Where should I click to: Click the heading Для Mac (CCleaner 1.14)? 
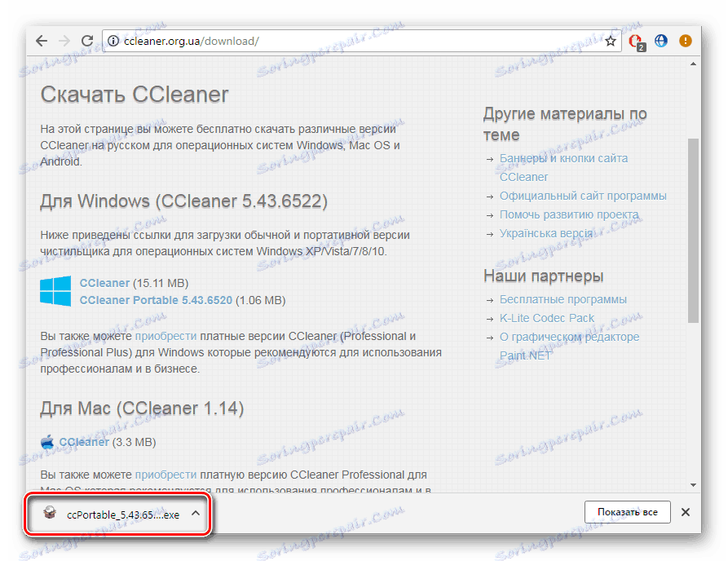click(x=142, y=409)
